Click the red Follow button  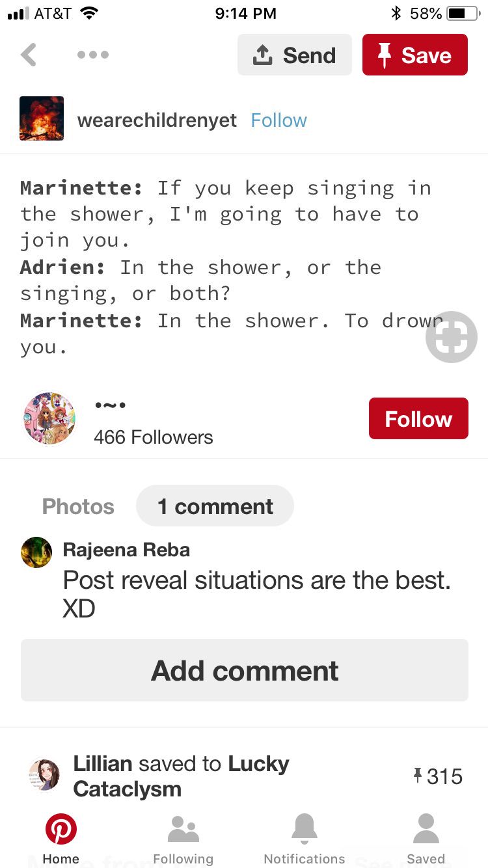pos(418,418)
